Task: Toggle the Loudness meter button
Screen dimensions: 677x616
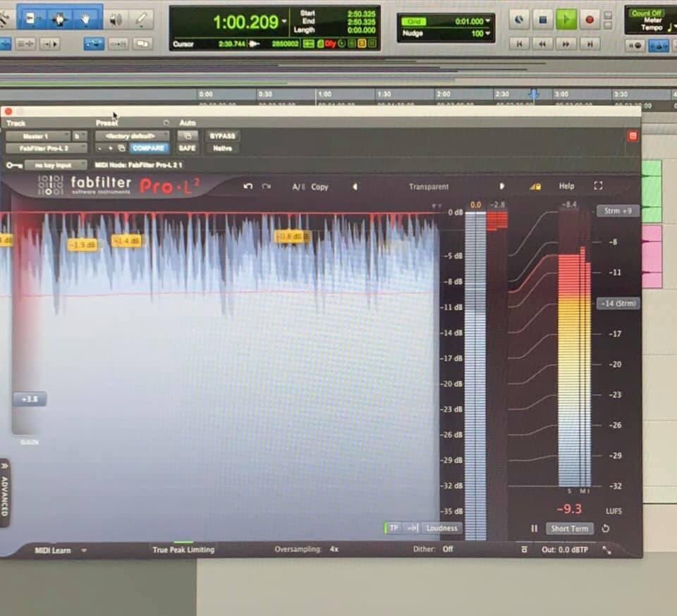Action: tap(441, 528)
